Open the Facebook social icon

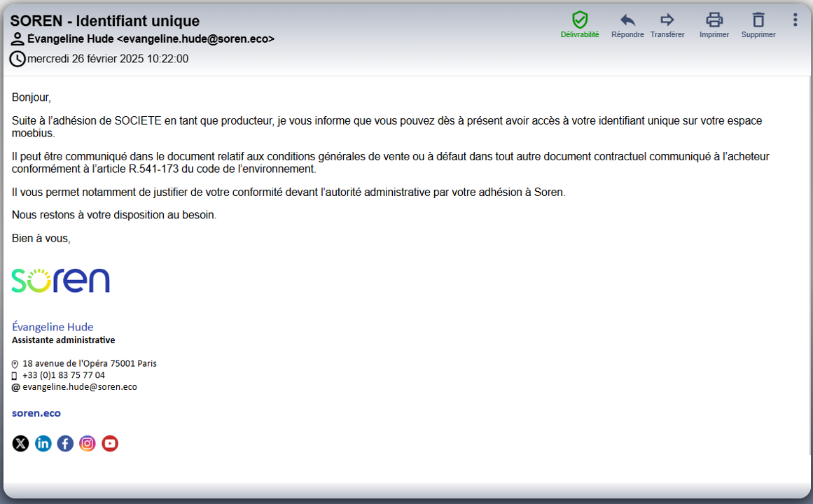point(65,443)
